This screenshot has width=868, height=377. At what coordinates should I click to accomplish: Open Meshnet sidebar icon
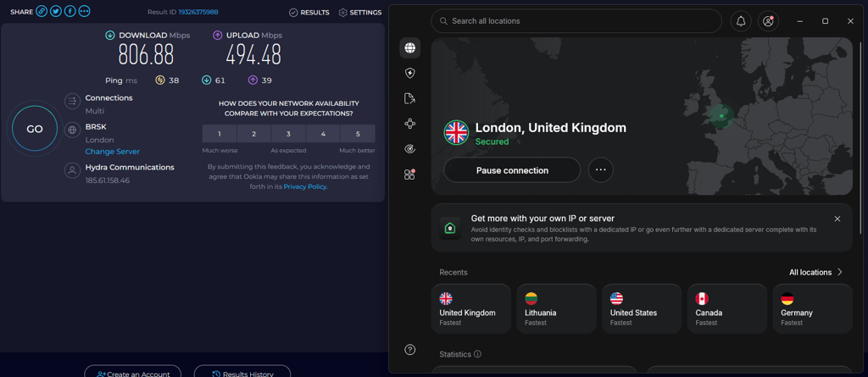click(x=409, y=124)
